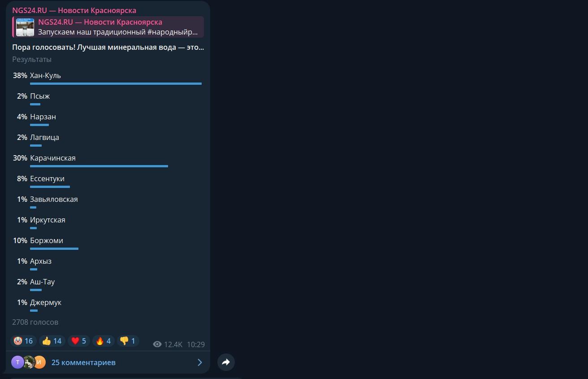This screenshot has width=588, height=379.
Task: Select the Нарзан poll option
Action: (108, 120)
